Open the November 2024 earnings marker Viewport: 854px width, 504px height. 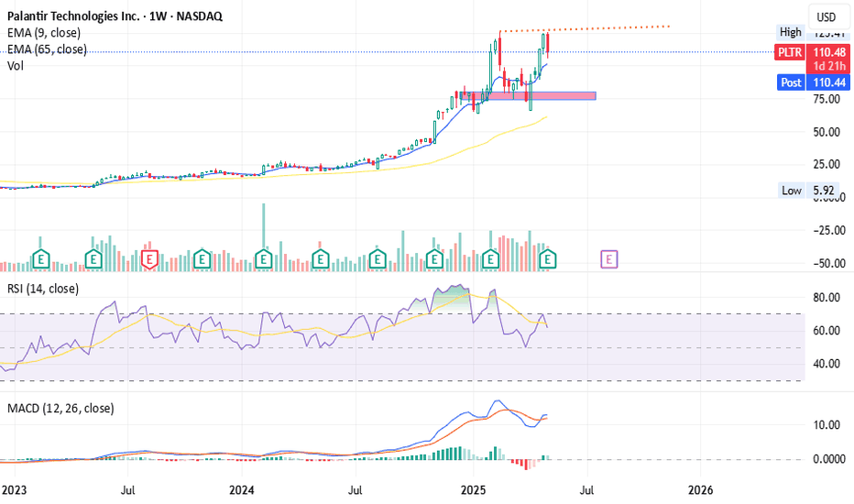[434, 259]
